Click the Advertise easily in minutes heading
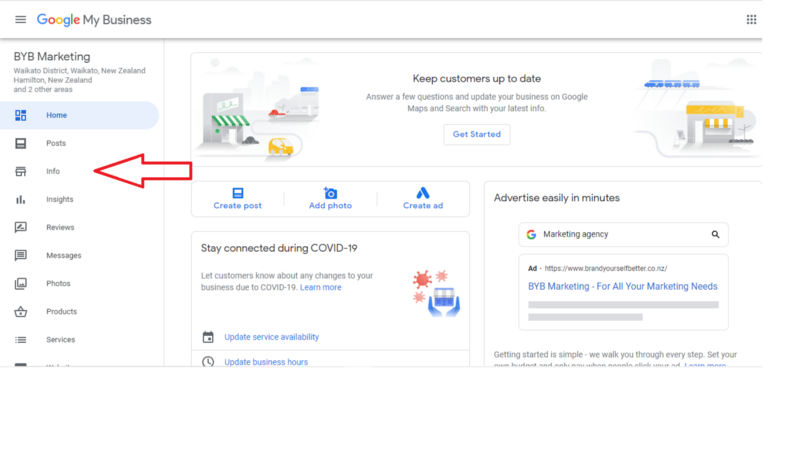The height and width of the screenshot is (449, 800). [557, 198]
